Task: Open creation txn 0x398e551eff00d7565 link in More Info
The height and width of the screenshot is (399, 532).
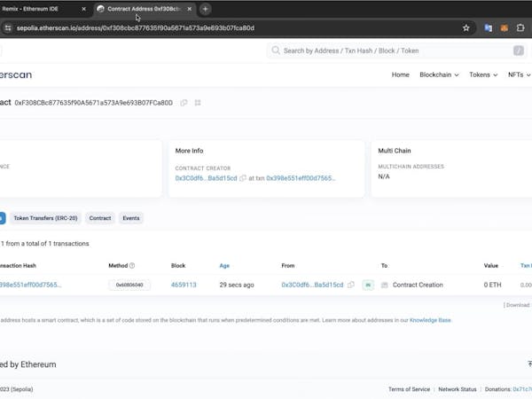Action: tap(301, 178)
